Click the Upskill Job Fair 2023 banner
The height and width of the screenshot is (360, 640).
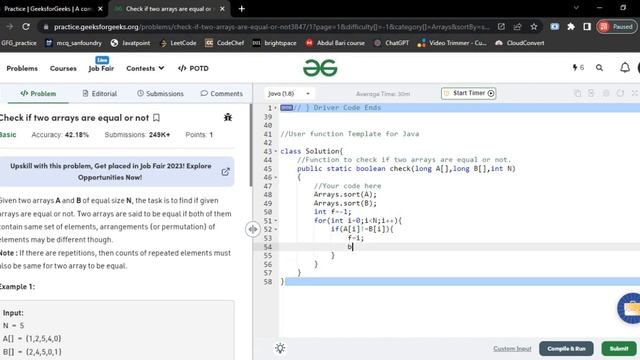(x=117, y=172)
